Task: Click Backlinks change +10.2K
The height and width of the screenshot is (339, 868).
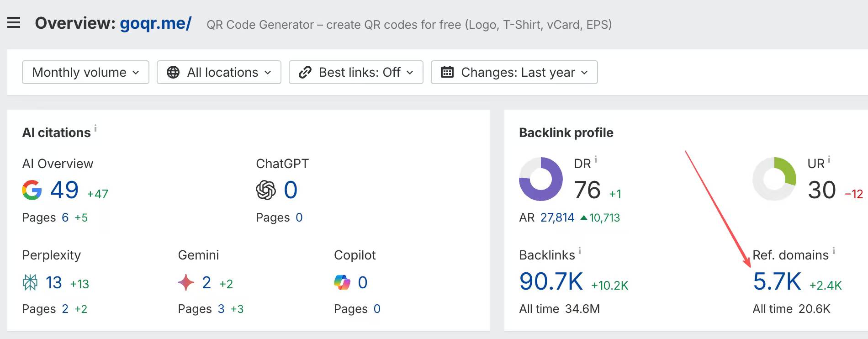Action: coord(610,286)
